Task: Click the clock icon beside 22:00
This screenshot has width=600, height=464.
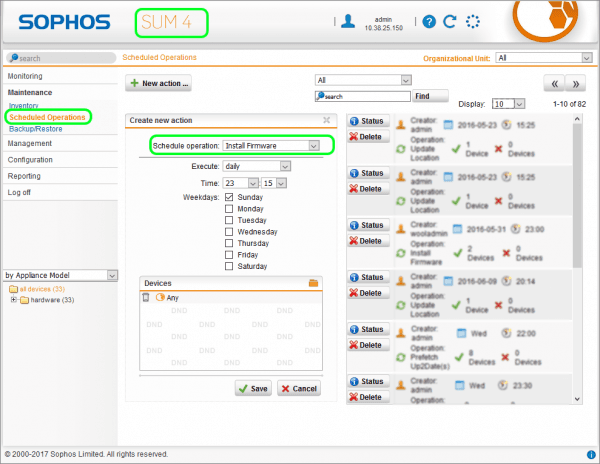Action: (x=506, y=333)
